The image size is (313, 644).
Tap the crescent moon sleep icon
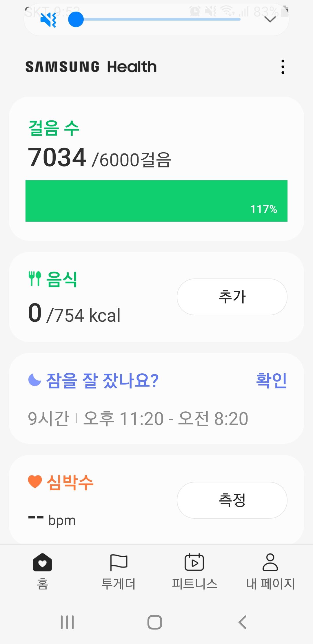(x=35, y=380)
